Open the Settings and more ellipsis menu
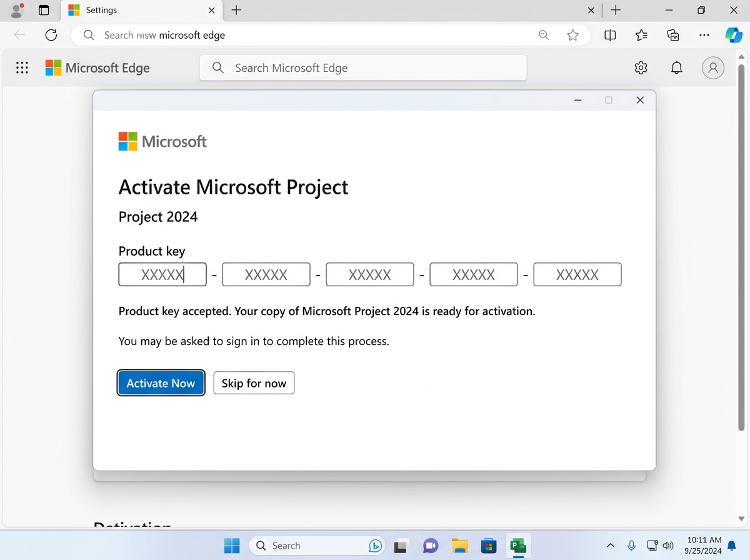750x560 pixels. [704, 35]
